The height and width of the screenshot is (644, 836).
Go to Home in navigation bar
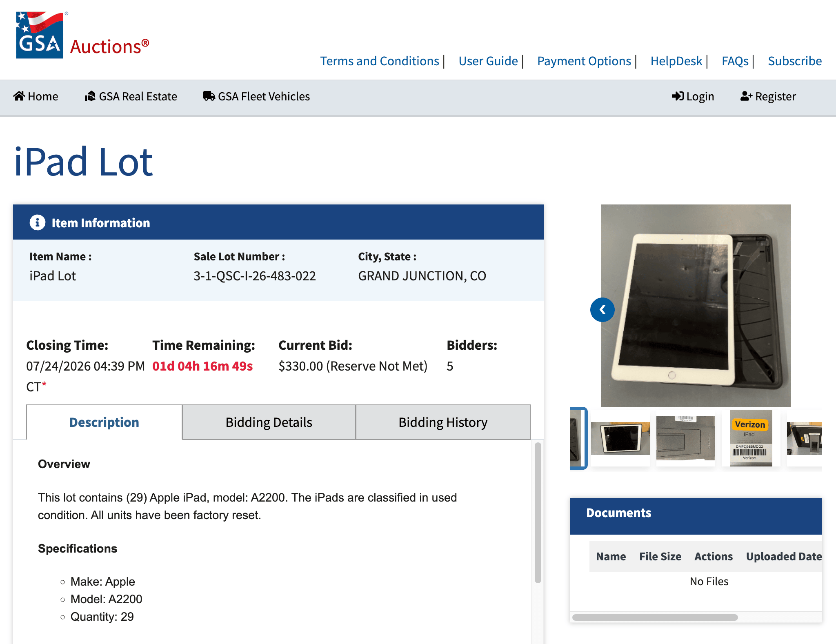pos(36,96)
